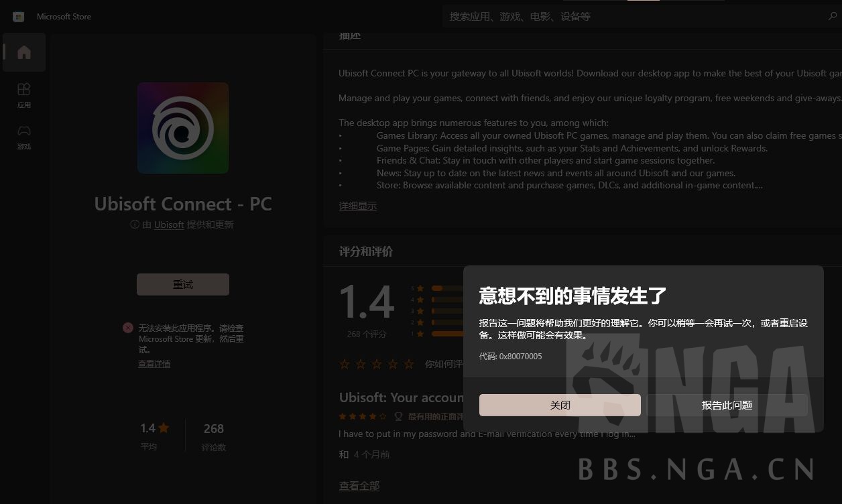Click the red error icon under 重试

click(128, 328)
